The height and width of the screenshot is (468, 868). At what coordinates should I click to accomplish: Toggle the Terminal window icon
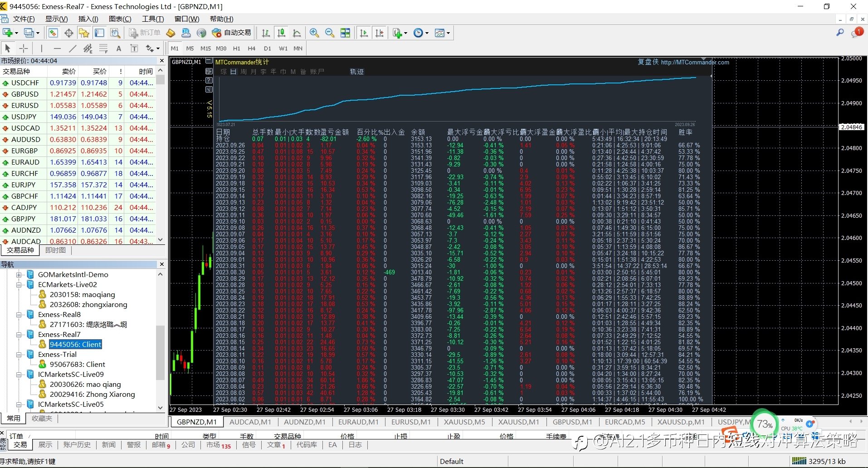click(x=99, y=33)
